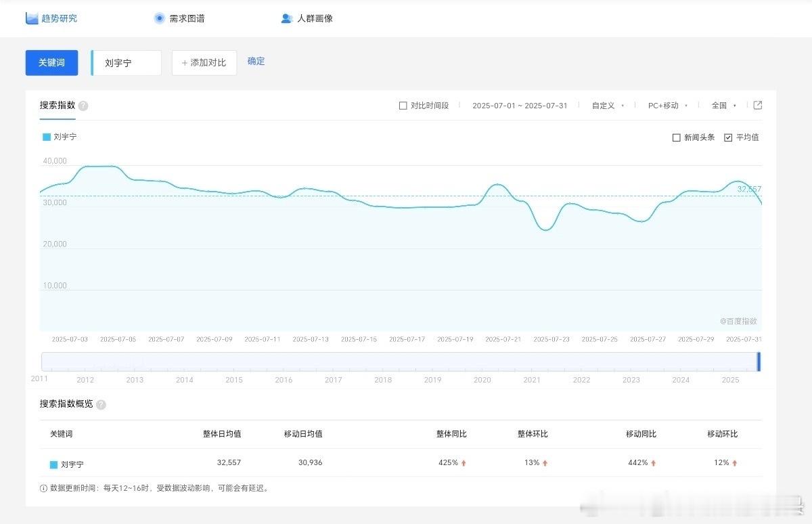Click the timeline bar near year 2018
This screenshot has height=524, width=812.
pos(383,362)
